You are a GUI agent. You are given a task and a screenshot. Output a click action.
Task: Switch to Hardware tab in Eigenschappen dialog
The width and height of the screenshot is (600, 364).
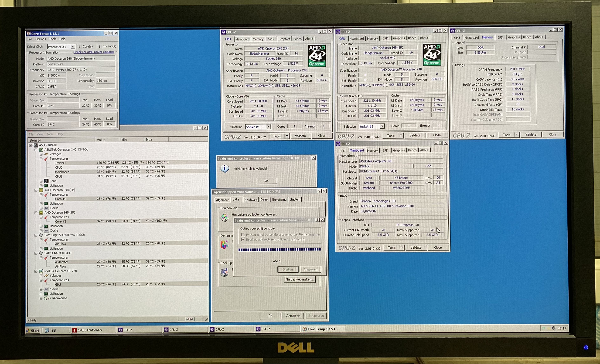point(251,200)
